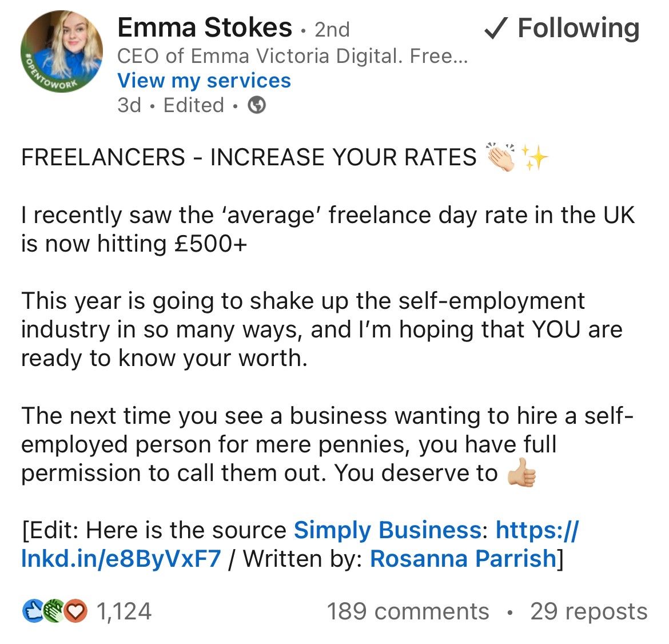Click the green celebrate reaction icon
The image size is (669, 644).
tap(54, 611)
